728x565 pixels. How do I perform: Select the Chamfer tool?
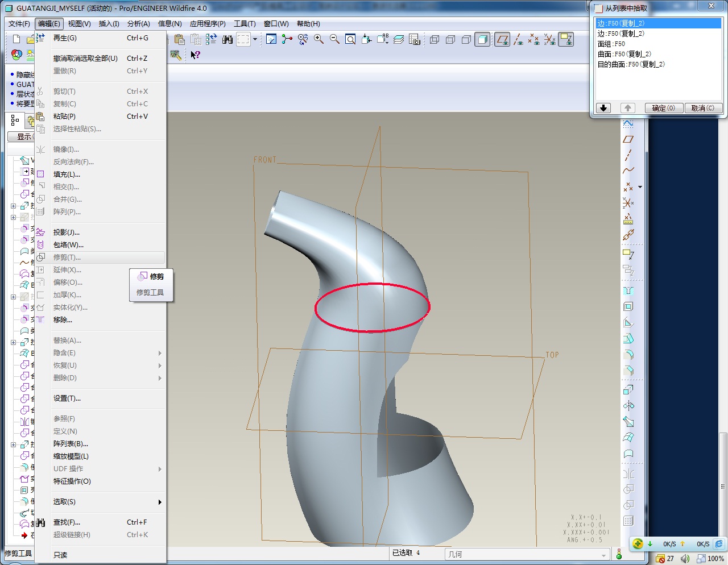pos(628,371)
